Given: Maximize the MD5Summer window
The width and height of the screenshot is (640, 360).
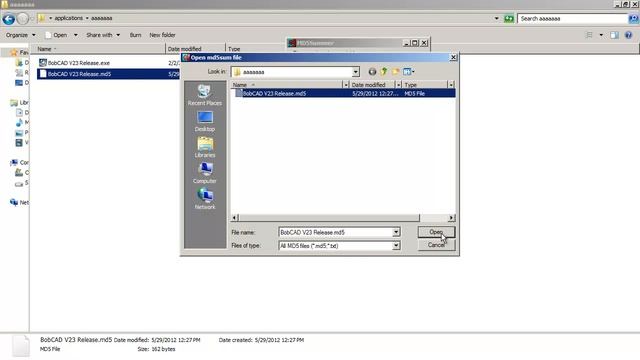Looking at the screenshot, I should 415,43.
